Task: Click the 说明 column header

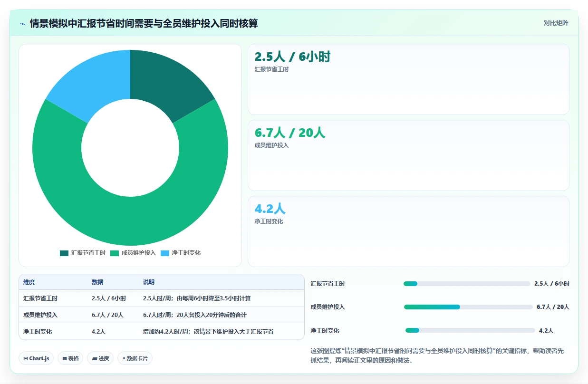Action: pyautogui.click(x=149, y=282)
